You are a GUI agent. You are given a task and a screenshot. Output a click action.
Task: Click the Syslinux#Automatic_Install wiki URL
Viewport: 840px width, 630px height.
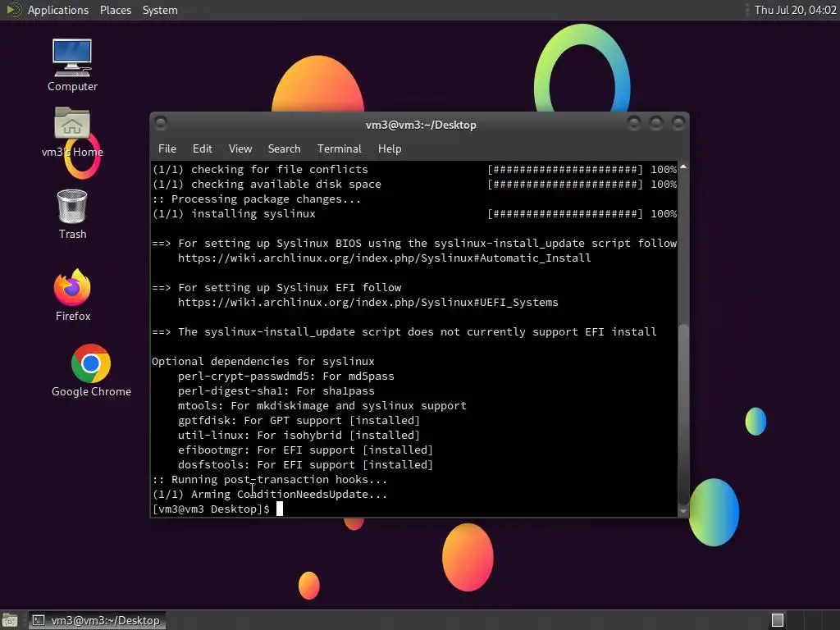[x=384, y=258]
